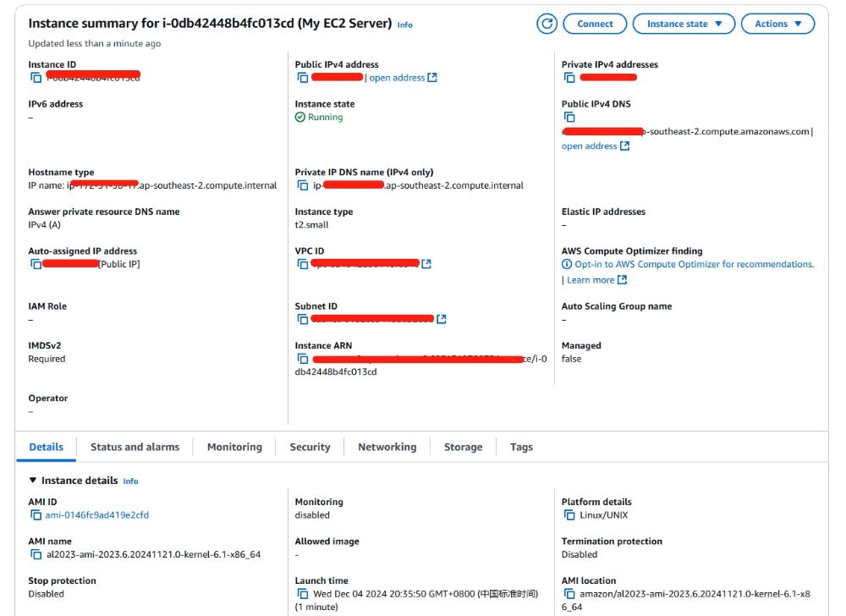Screen dimensions: 846x616
Task: Open the Networking tab
Action: click(x=387, y=447)
